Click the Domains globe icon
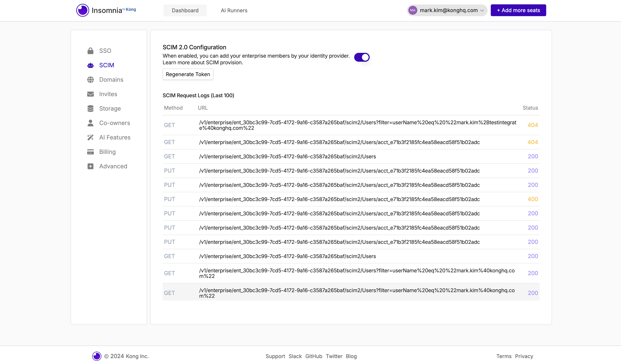Screen dimensions: 621x364 coord(90,80)
